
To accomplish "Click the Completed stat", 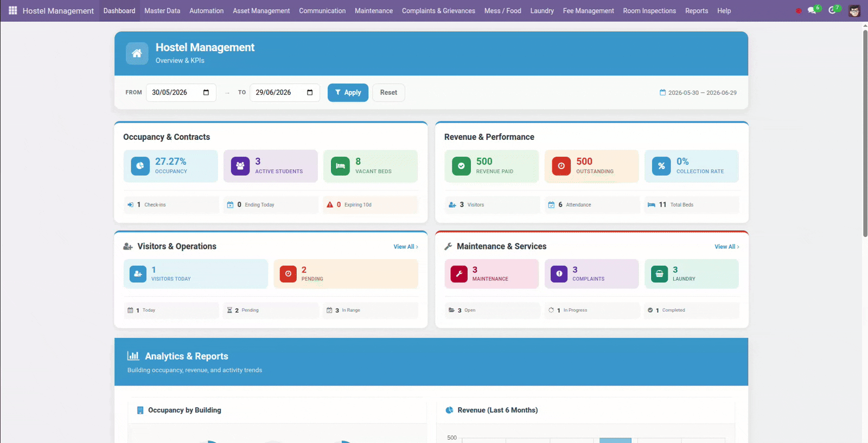I will click(x=692, y=310).
